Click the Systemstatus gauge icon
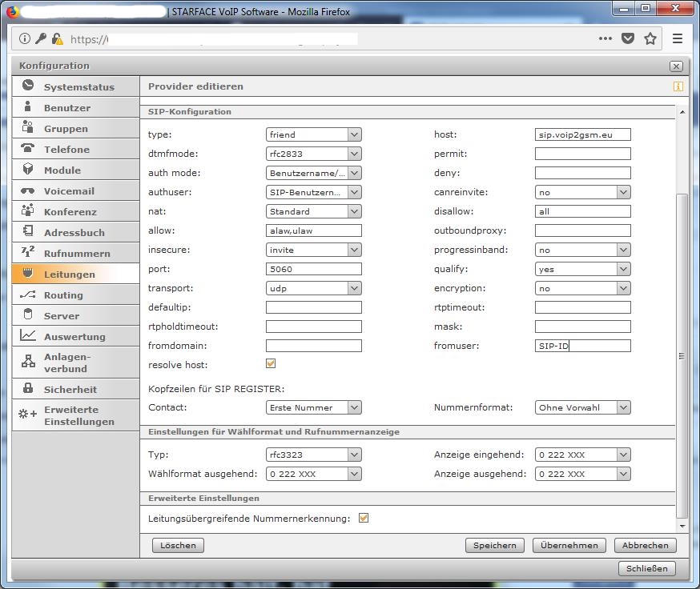Screen dimensions: 700x589 (28, 86)
